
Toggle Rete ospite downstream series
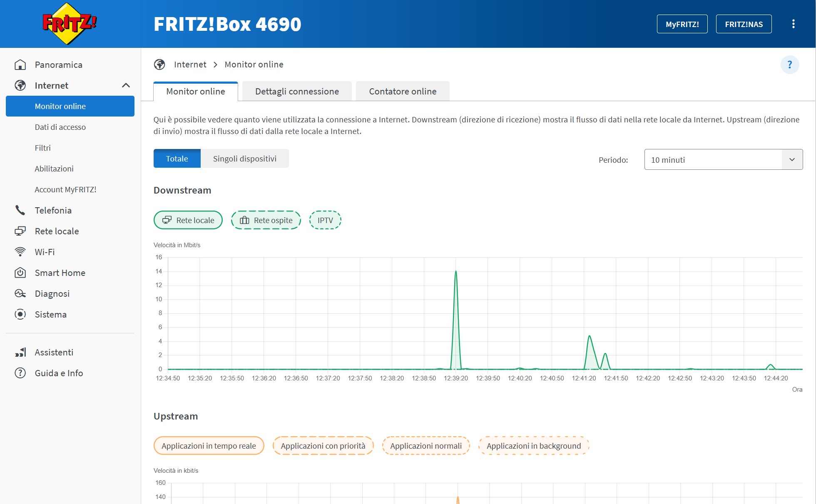coord(266,220)
